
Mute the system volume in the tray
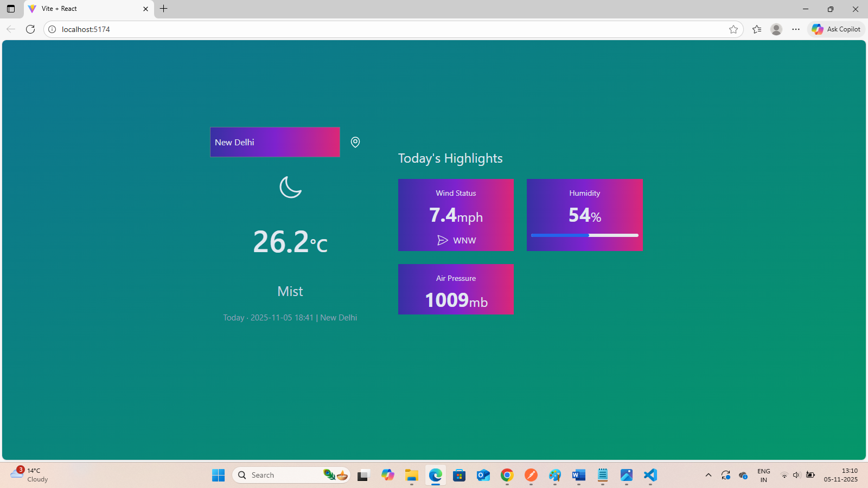(x=797, y=475)
